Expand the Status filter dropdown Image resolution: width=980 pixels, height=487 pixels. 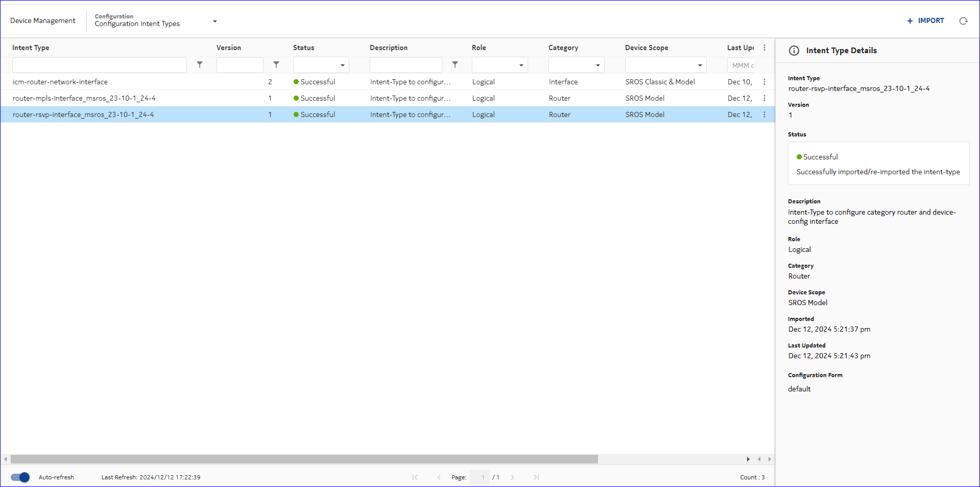(x=342, y=65)
